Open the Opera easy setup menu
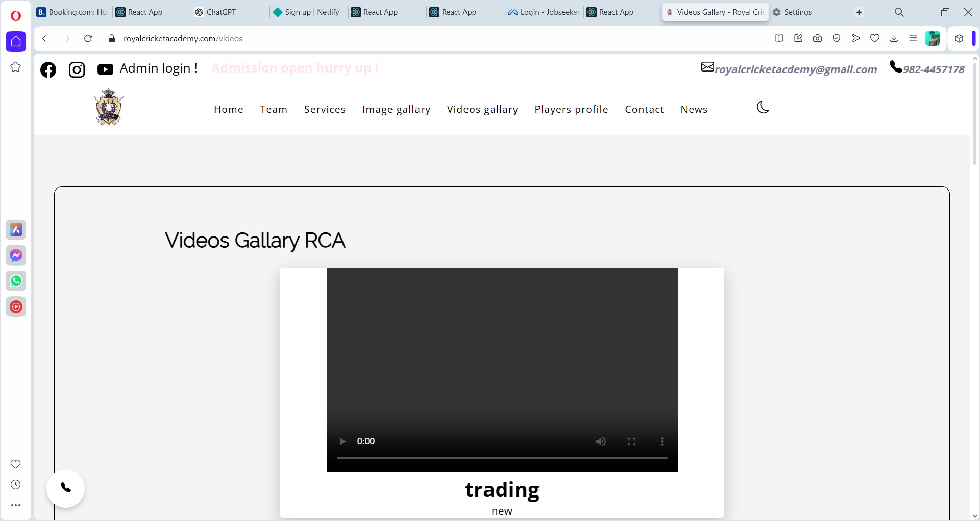Viewport: 980px width, 521px height. (913, 38)
